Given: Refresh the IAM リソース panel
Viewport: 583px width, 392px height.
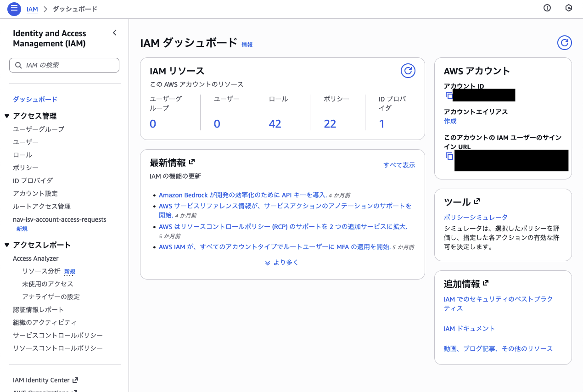Looking at the screenshot, I should point(408,71).
